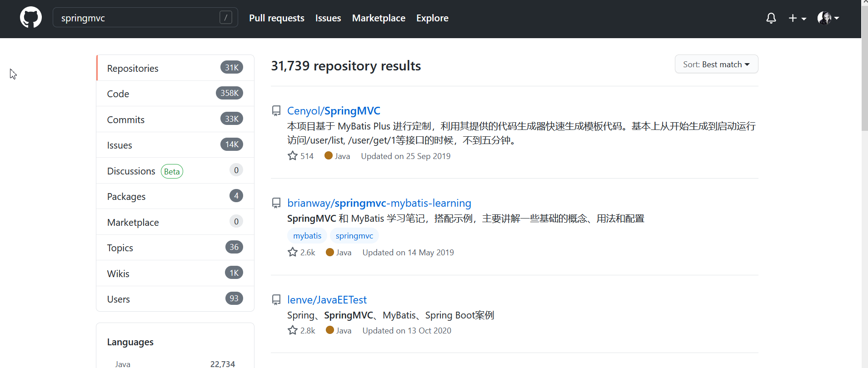
Task: Open Marketplace in the top navigation
Action: [379, 18]
